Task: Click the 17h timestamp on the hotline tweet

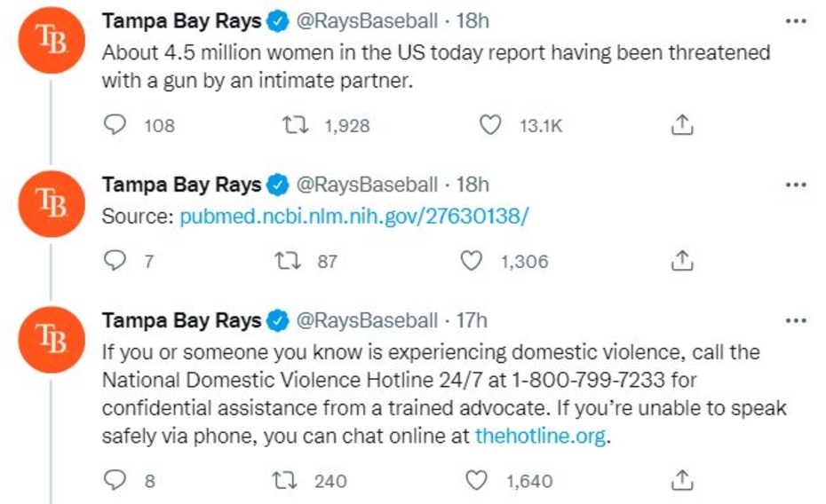Action: point(472,320)
